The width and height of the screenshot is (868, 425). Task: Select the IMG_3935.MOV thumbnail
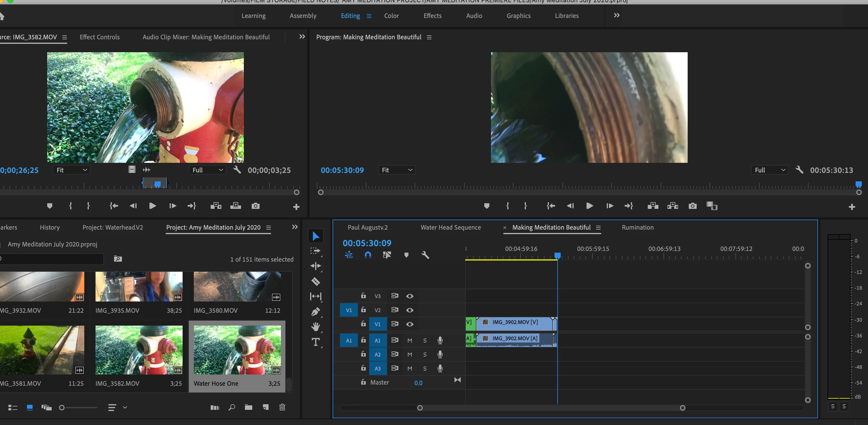139,287
